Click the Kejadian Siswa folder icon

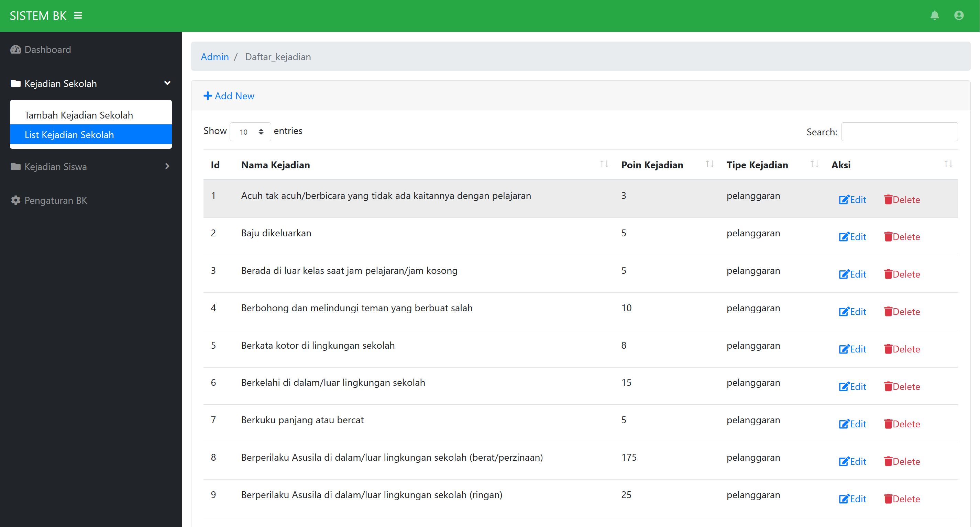point(15,167)
